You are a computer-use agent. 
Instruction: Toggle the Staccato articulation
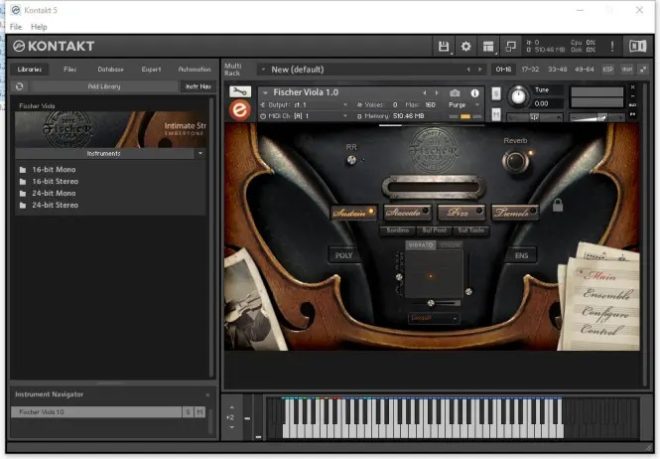pos(407,212)
